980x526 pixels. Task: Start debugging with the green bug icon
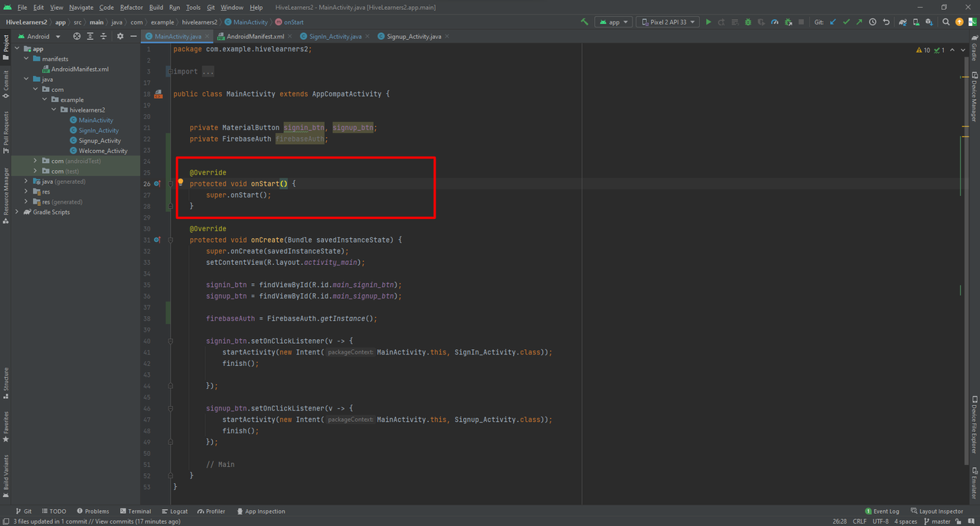click(748, 22)
